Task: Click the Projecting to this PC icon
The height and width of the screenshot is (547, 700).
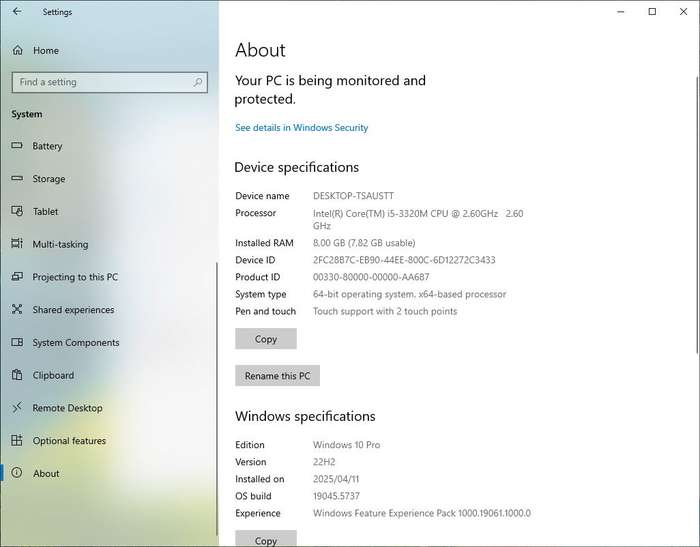Action: (17, 276)
